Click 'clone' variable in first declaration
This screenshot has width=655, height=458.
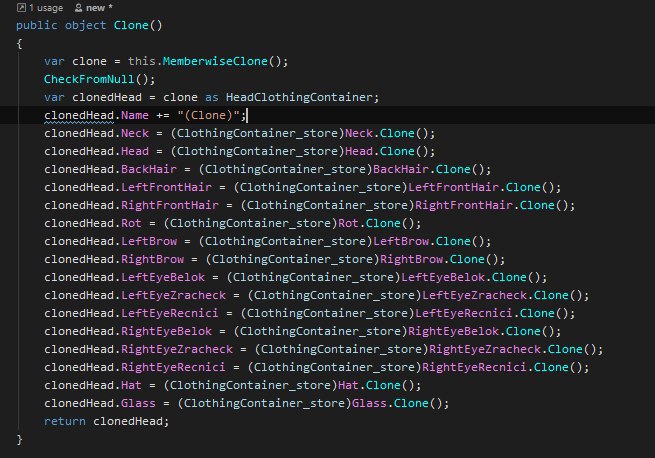tap(89, 61)
